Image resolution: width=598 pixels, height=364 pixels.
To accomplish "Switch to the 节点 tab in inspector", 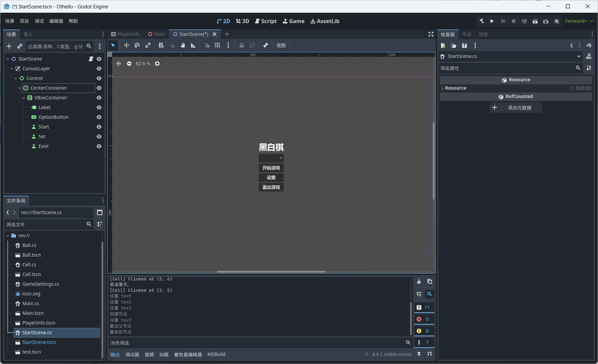I will [466, 34].
